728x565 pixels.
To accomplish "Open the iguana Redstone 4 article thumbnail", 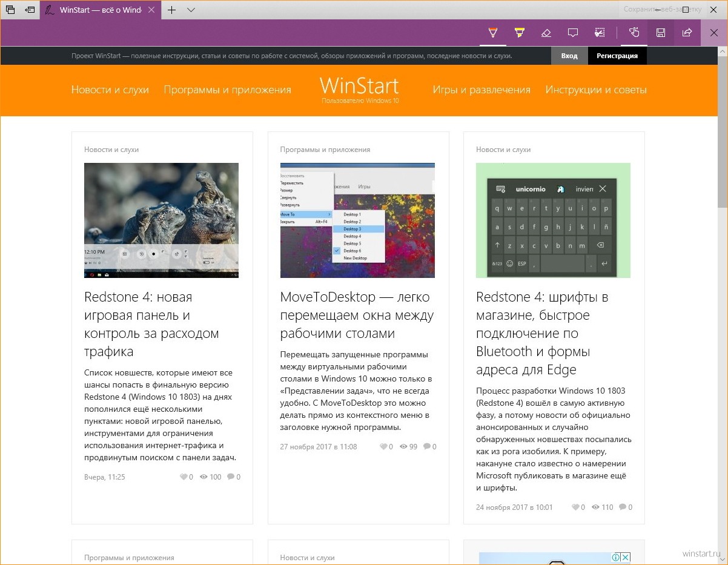I will point(161,220).
